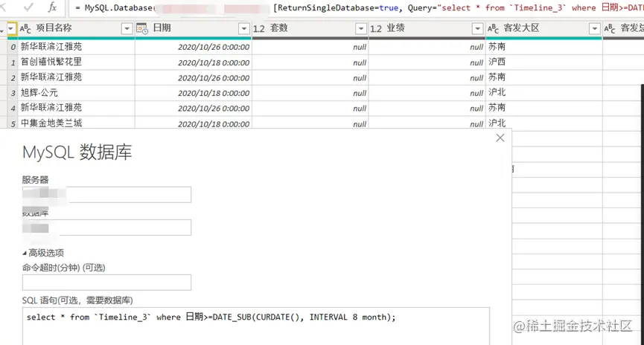Change the 日期 column datetime type icon
Image resolution: width=644 pixels, height=345 pixels.
coord(142,28)
